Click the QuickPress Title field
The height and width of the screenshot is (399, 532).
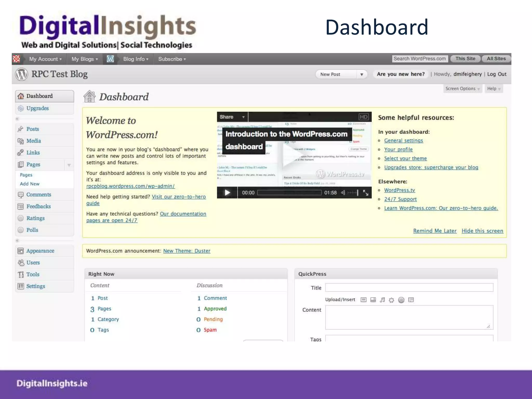click(409, 288)
